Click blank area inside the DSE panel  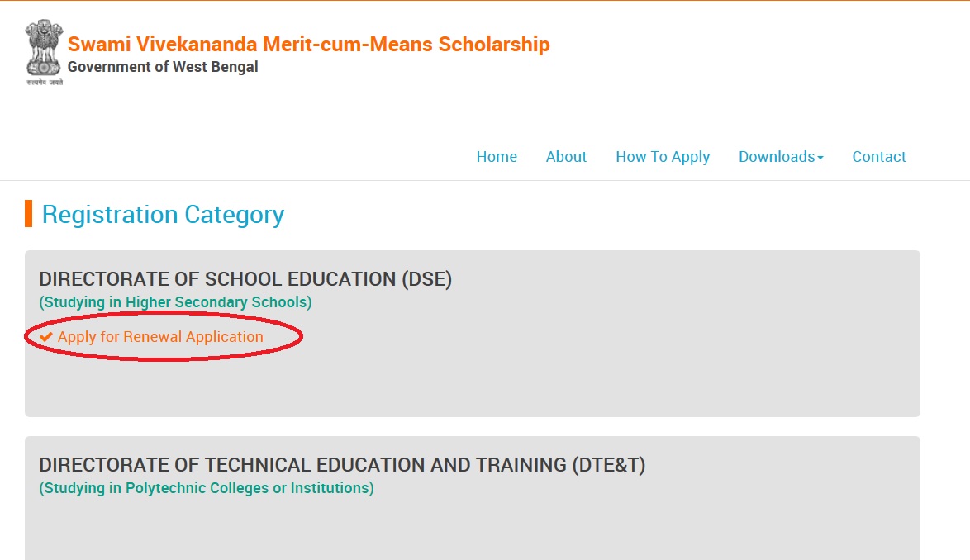[x=578, y=372]
